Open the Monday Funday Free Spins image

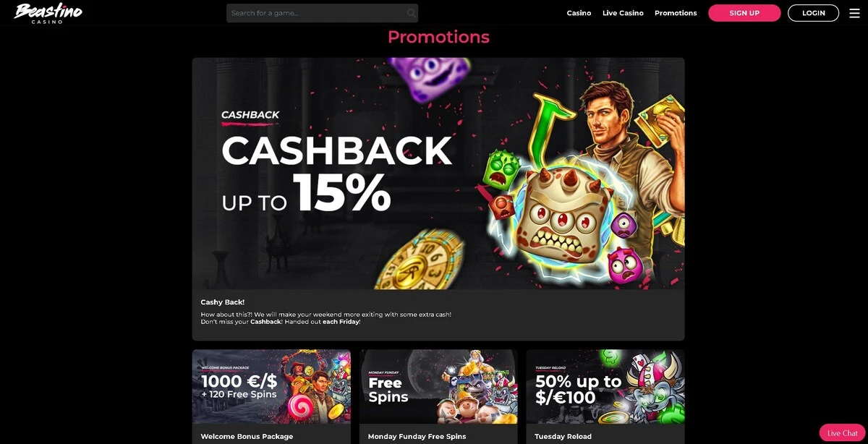coord(438,387)
